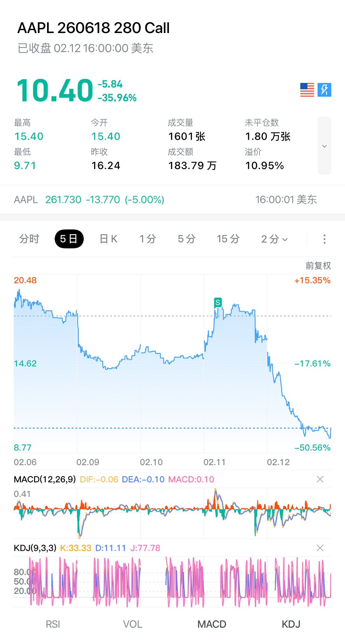Screen dimensions: 345x644
Task: Open the underlying AAPL stock quote row
Action: pos(165,200)
